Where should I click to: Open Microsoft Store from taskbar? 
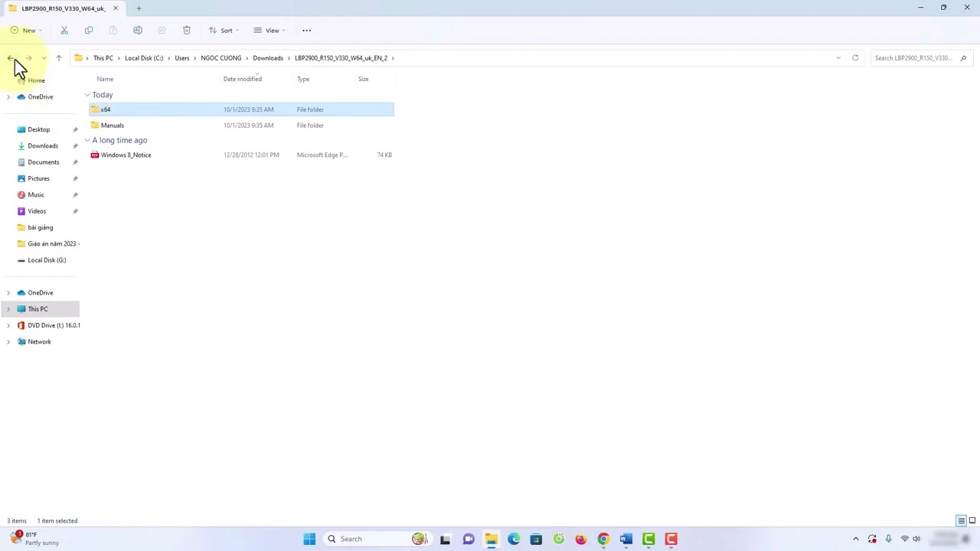536,539
